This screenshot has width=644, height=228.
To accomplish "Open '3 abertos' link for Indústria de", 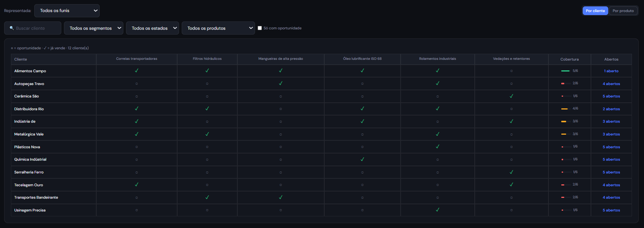I will click(611, 122).
